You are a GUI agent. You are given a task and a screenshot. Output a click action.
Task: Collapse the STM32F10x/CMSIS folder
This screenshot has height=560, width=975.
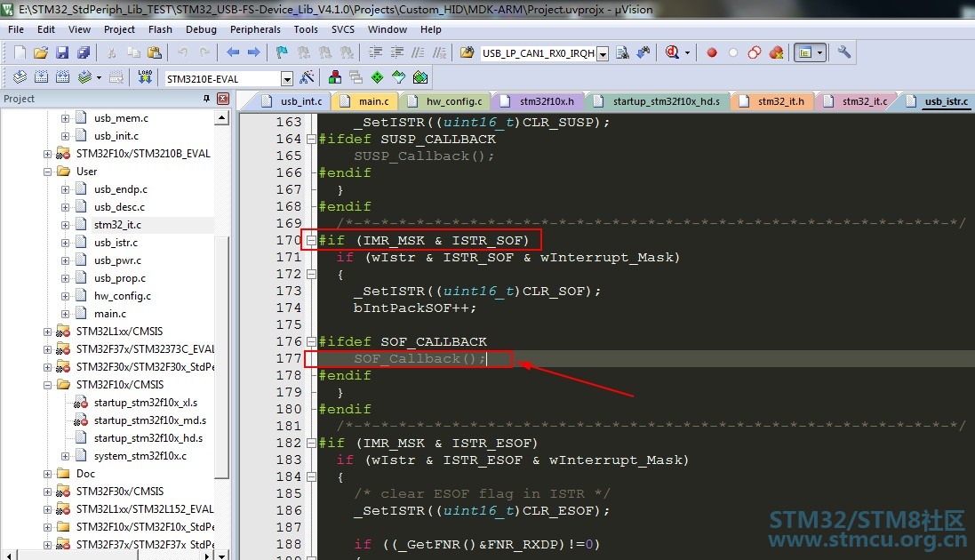pyautogui.click(x=47, y=385)
